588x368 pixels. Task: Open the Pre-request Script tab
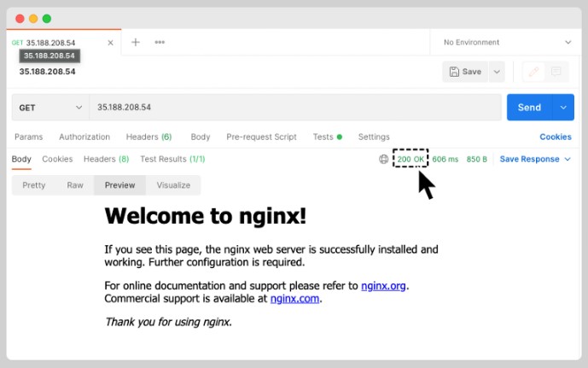261,137
